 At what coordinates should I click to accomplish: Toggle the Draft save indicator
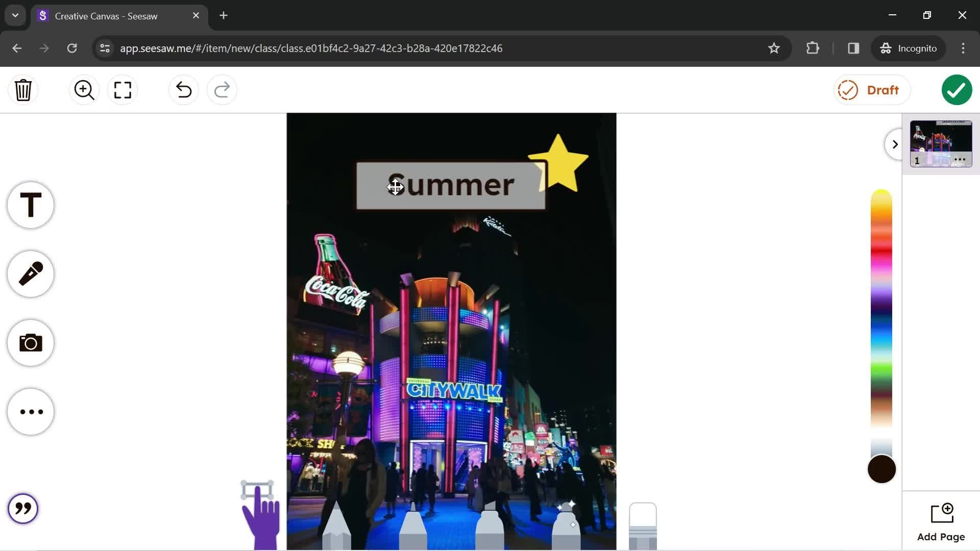coord(869,90)
